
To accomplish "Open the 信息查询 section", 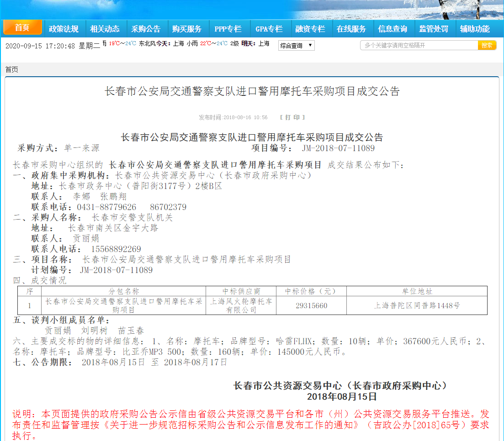I will tap(393, 28).
